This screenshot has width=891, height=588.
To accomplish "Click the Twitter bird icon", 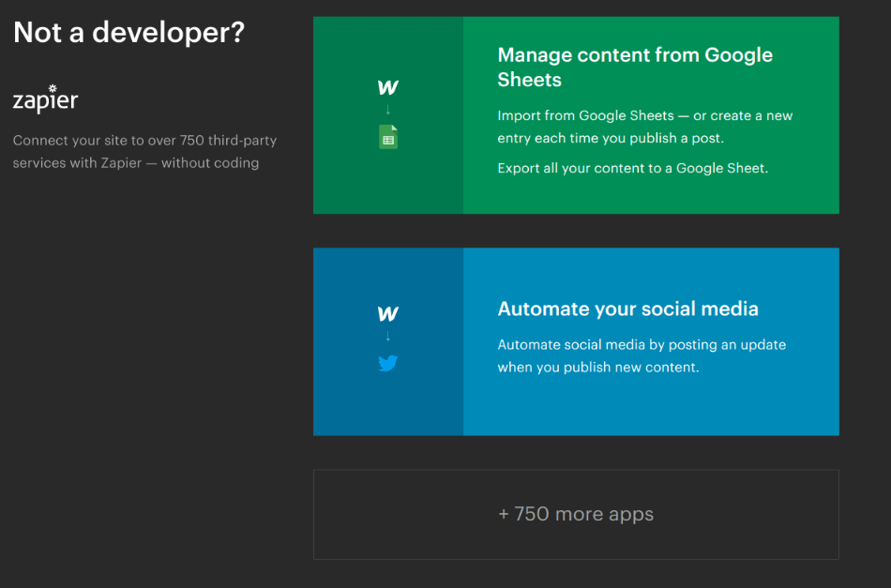I will pyautogui.click(x=388, y=363).
